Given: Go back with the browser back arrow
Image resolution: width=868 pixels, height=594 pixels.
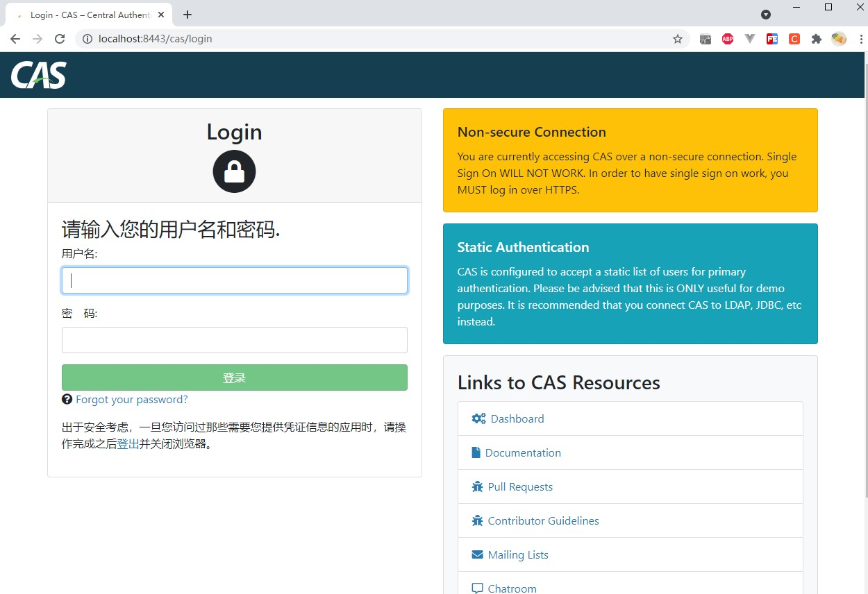Looking at the screenshot, I should pyautogui.click(x=15, y=39).
